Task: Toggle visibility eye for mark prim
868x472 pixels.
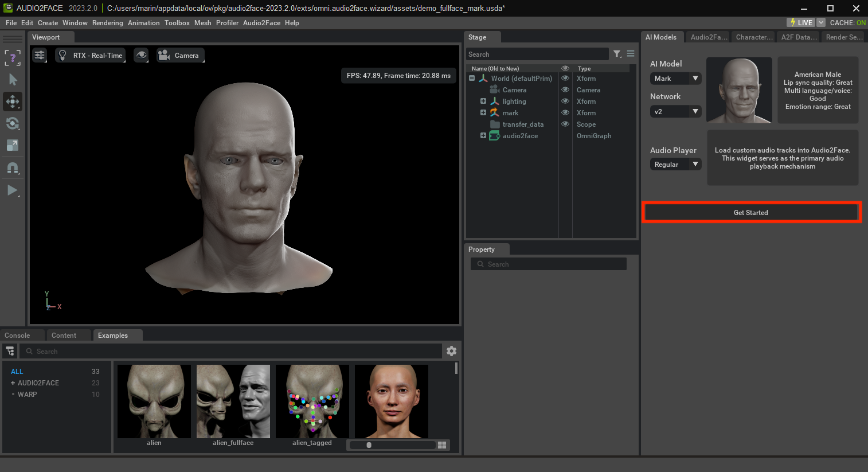Action: pos(565,113)
